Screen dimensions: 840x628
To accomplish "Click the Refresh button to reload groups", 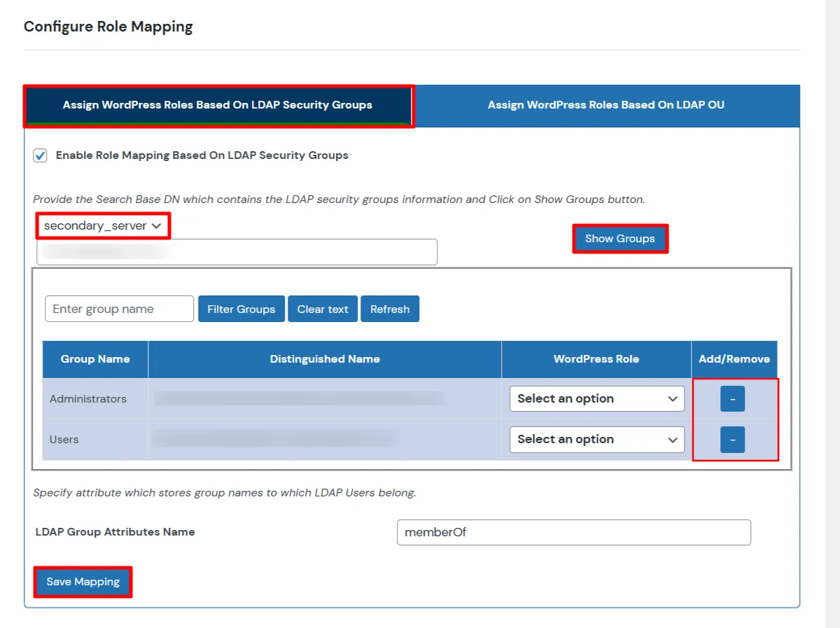I will point(390,308).
